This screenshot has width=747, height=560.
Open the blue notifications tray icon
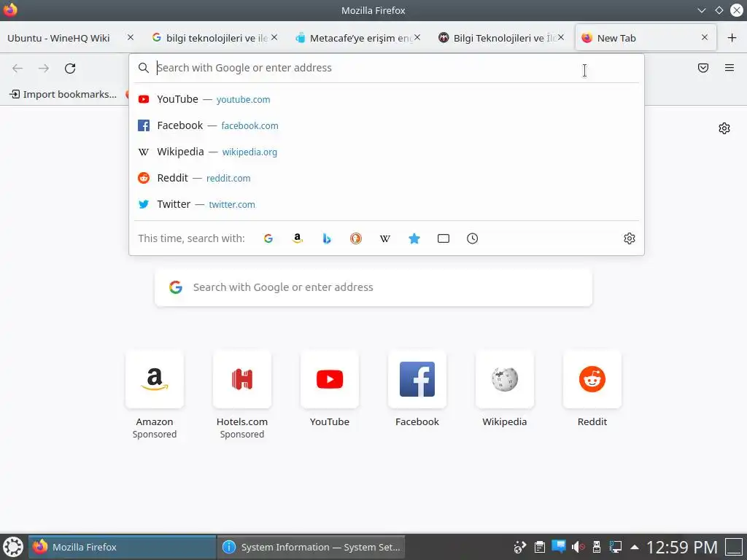point(559,546)
